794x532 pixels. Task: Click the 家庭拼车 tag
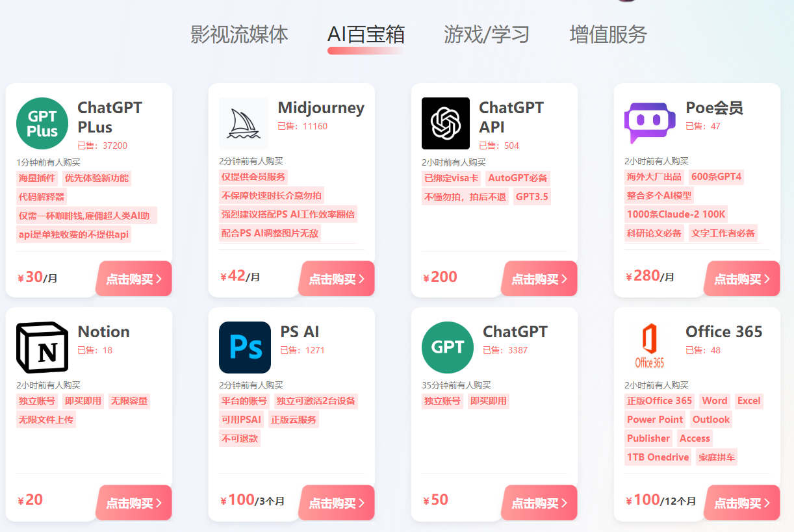tap(717, 457)
